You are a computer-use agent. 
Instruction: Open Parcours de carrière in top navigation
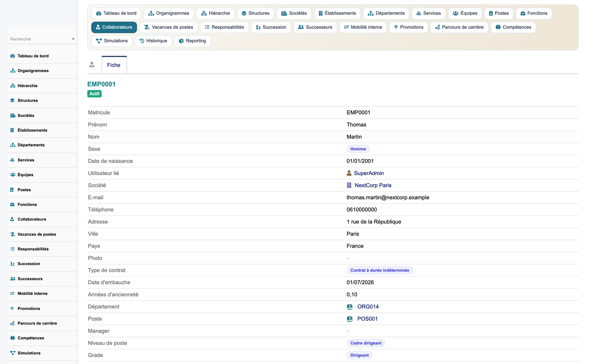(459, 27)
